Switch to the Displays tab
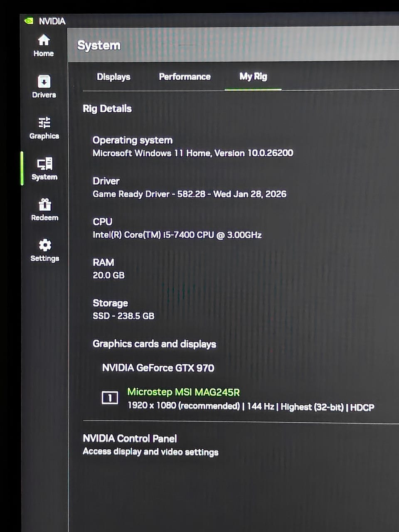The width and height of the screenshot is (399, 532). pyautogui.click(x=113, y=77)
